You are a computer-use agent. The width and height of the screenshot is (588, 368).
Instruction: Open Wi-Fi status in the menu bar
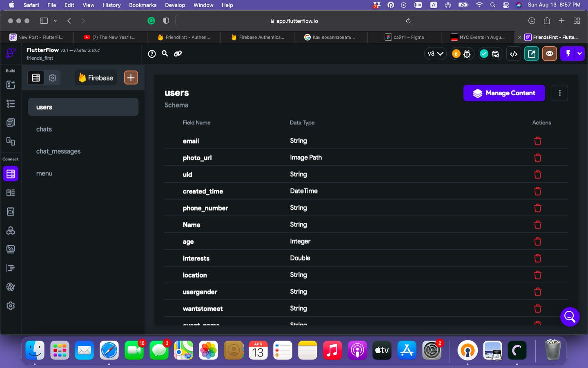pos(479,5)
